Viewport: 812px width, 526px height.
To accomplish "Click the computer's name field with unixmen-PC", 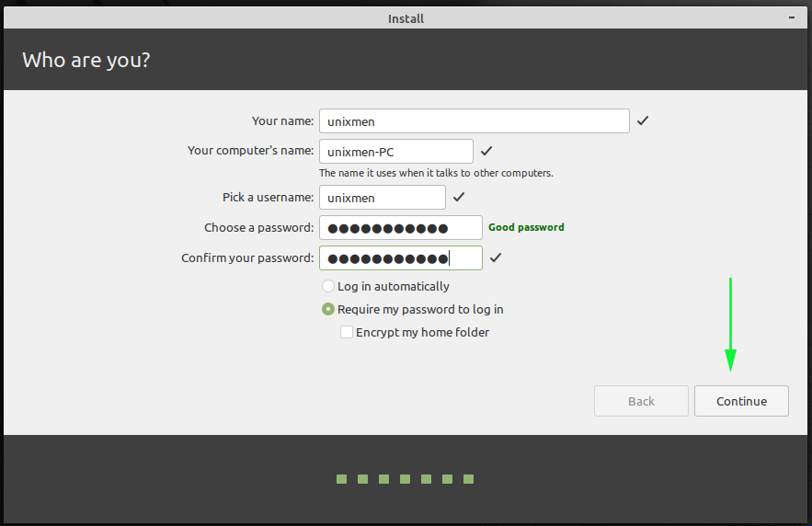I will 395,151.
